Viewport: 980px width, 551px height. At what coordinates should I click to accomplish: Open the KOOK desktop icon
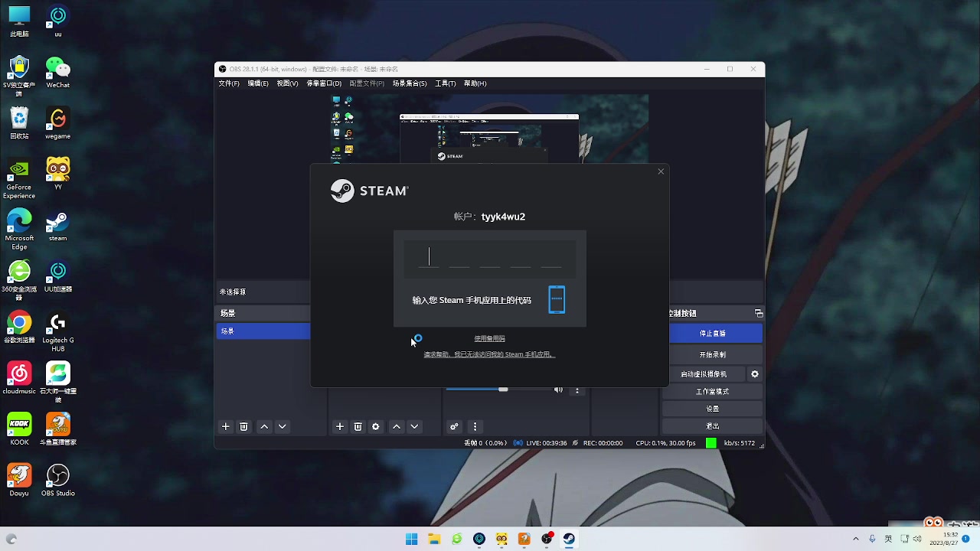(x=19, y=429)
